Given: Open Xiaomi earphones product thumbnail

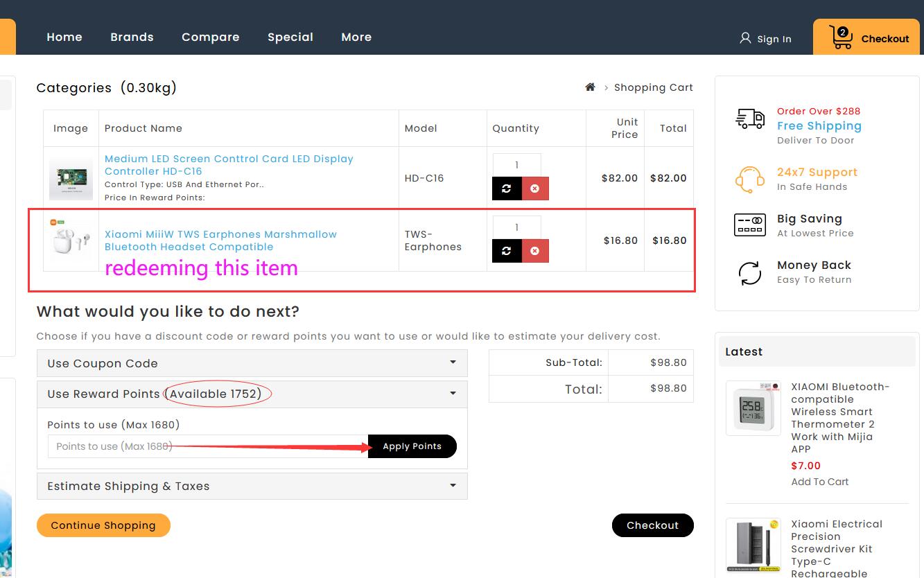Looking at the screenshot, I should point(71,240).
